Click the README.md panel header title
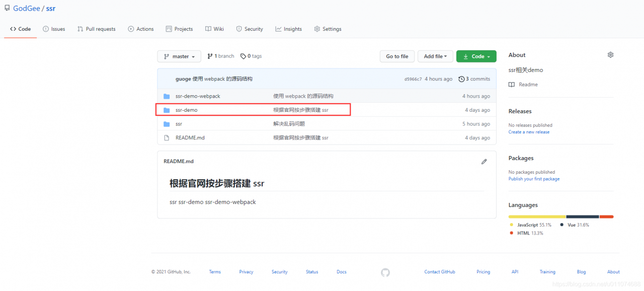644x291 pixels. tap(179, 162)
